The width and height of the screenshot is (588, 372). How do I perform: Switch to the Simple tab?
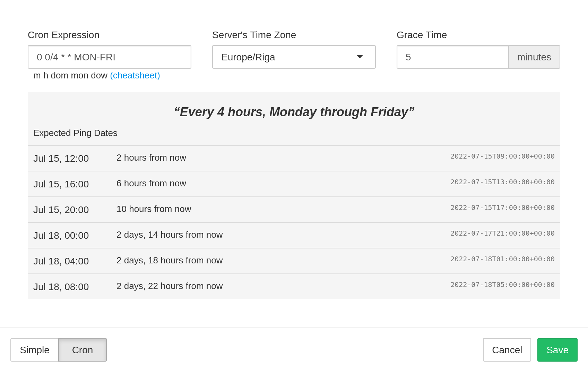click(34, 350)
